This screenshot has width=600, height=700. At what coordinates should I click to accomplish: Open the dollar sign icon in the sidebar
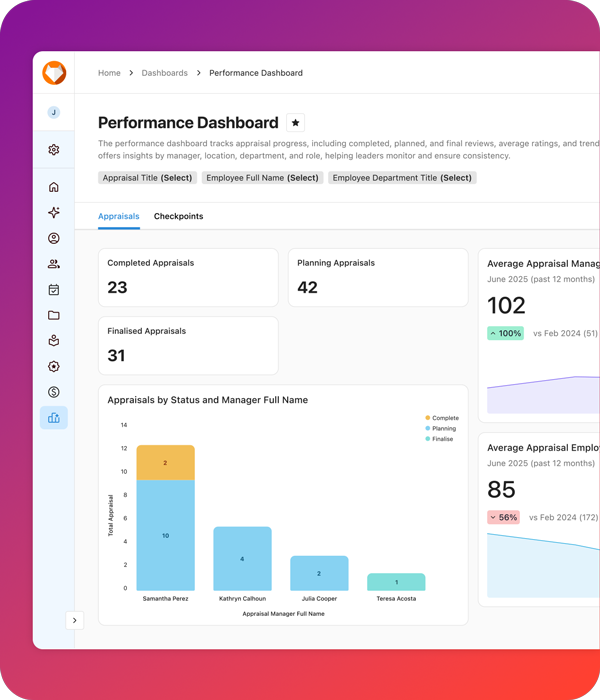point(54,392)
